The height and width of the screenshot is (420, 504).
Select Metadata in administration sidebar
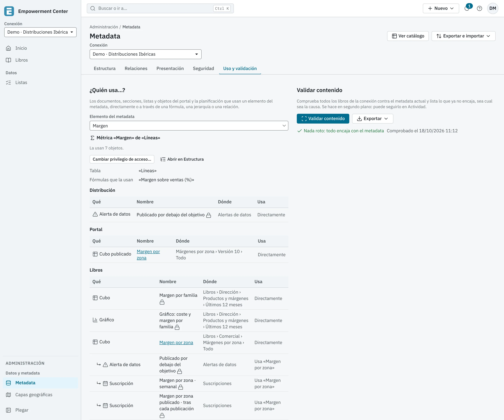(40, 383)
